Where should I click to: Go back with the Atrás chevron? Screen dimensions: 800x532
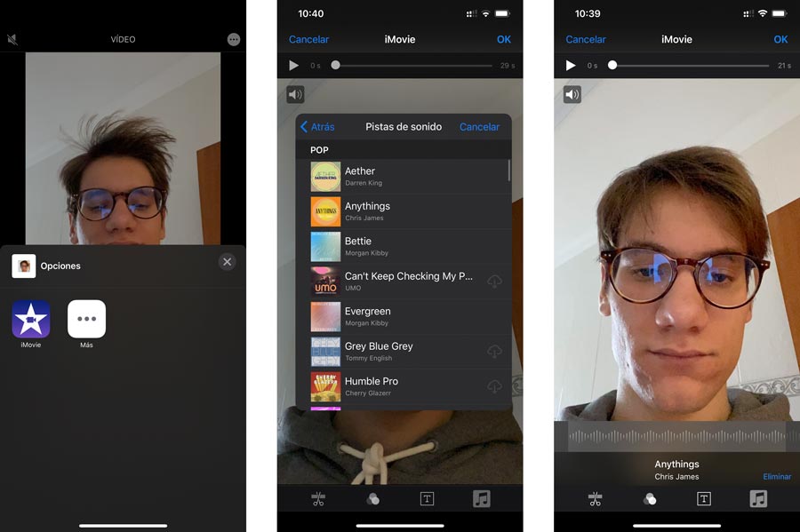coord(318,127)
